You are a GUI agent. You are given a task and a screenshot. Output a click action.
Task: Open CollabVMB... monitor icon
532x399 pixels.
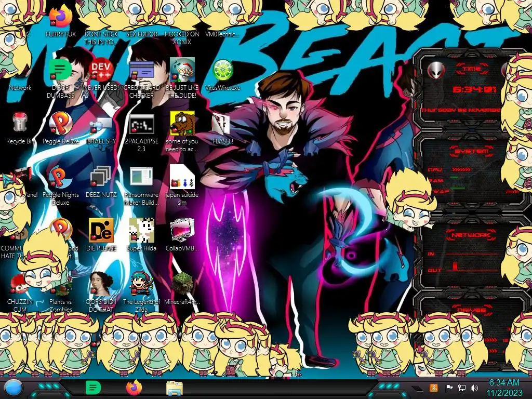coord(182,230)
